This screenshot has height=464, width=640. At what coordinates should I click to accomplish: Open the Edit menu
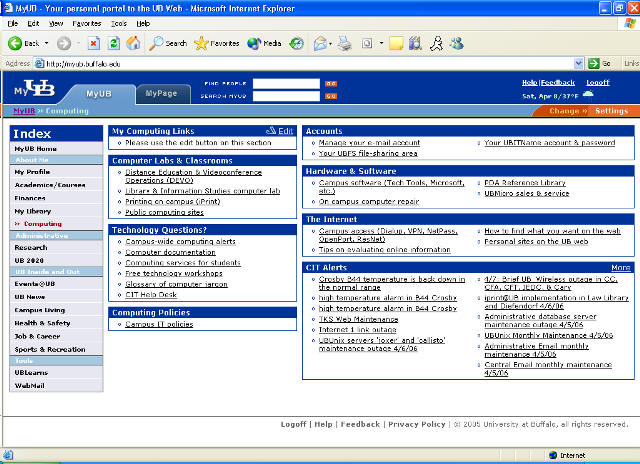pyautogui.click(x=33, y=24)
